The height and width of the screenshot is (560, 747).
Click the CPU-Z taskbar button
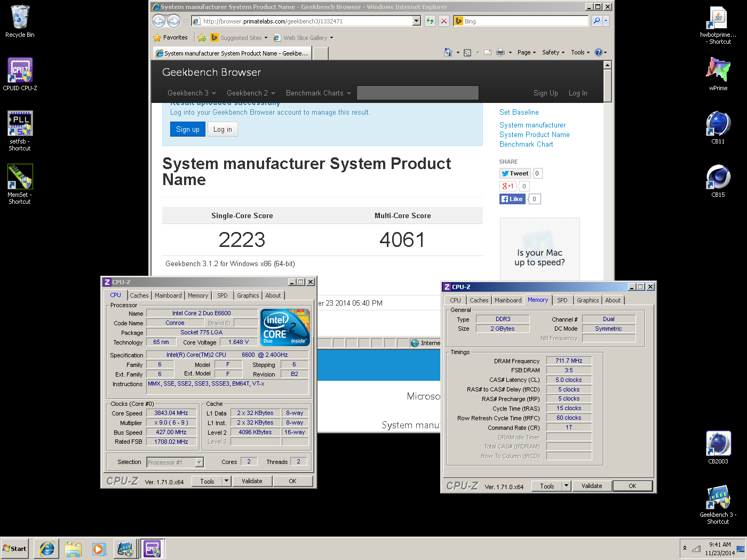pos(152,549)
